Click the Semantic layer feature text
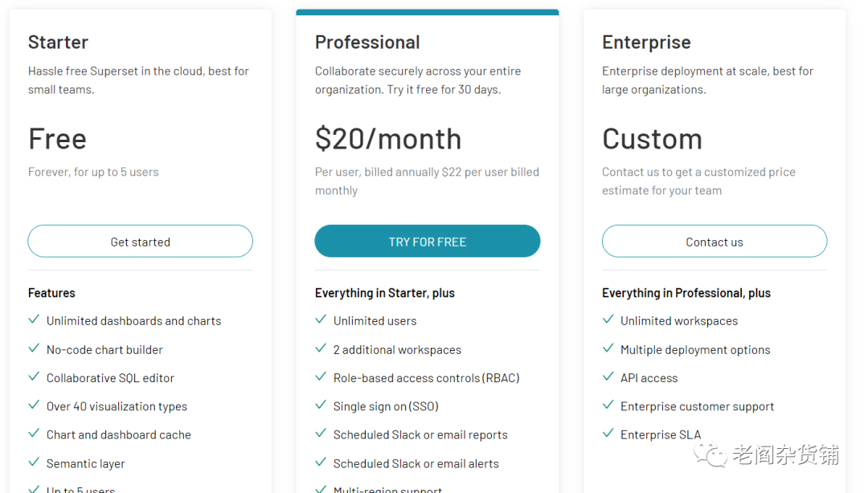 (86, 464)
